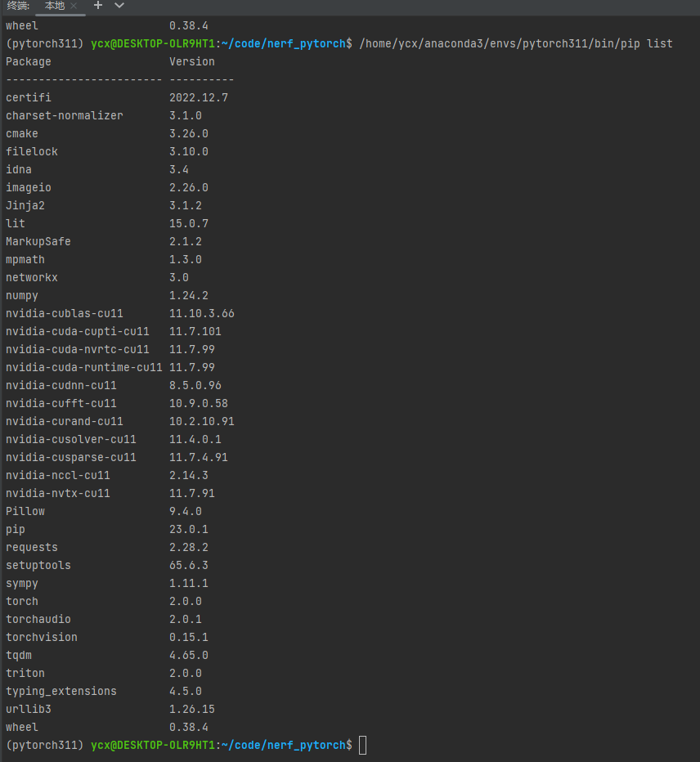Select nvidia-cuda-nvrtc-cu11 package name

[78, 349]
